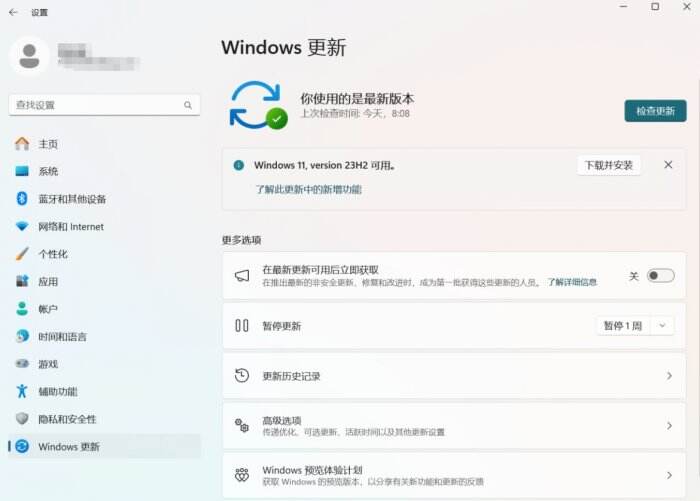The image size is (700, 501).
Task: Open 应用 in the sidebar
Action: 105,281
